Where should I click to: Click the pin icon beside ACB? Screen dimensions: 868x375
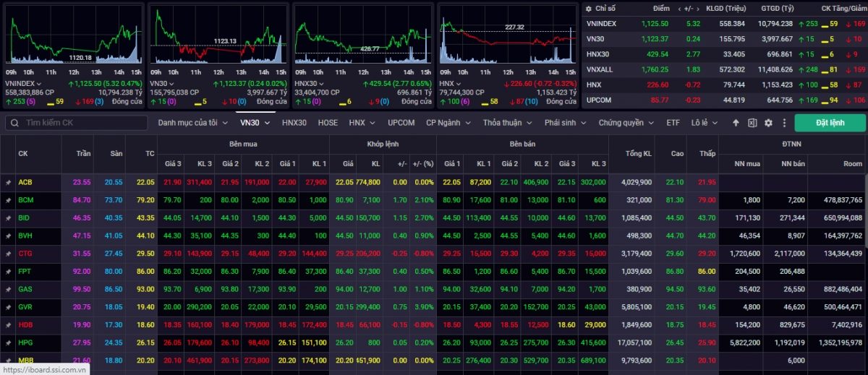(x=8, y=182)
